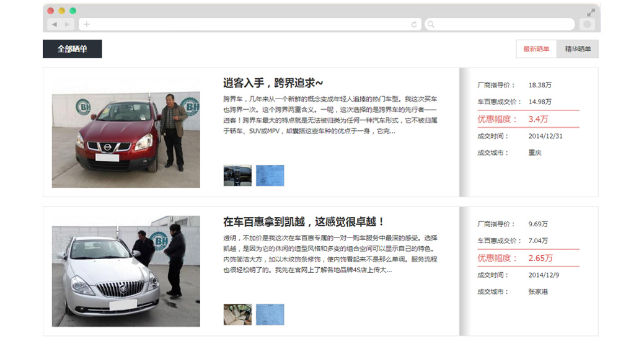Screen dimensions: 644x341
Task: Click the 9.69万 guide price
Action: click(x=538, y=224)
